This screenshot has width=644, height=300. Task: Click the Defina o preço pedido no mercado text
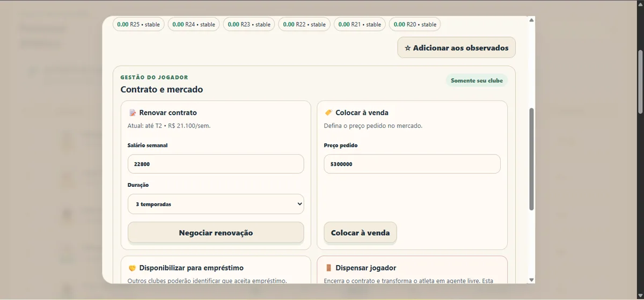point(373,126)
